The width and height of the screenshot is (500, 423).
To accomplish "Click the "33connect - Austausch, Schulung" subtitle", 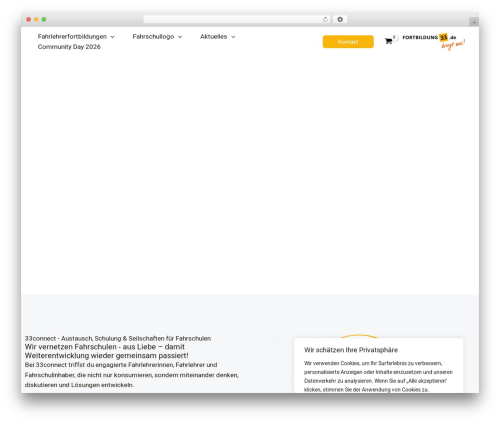I will (118, 338).
